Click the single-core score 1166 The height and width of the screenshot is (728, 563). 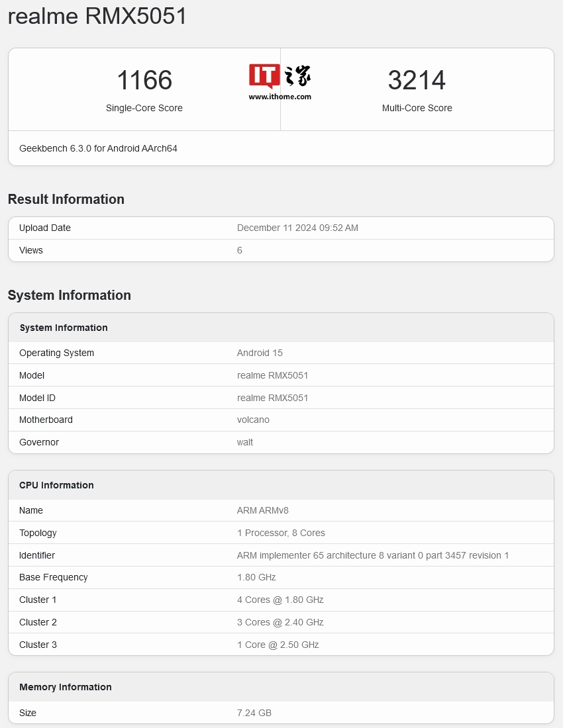pos(144,81)
